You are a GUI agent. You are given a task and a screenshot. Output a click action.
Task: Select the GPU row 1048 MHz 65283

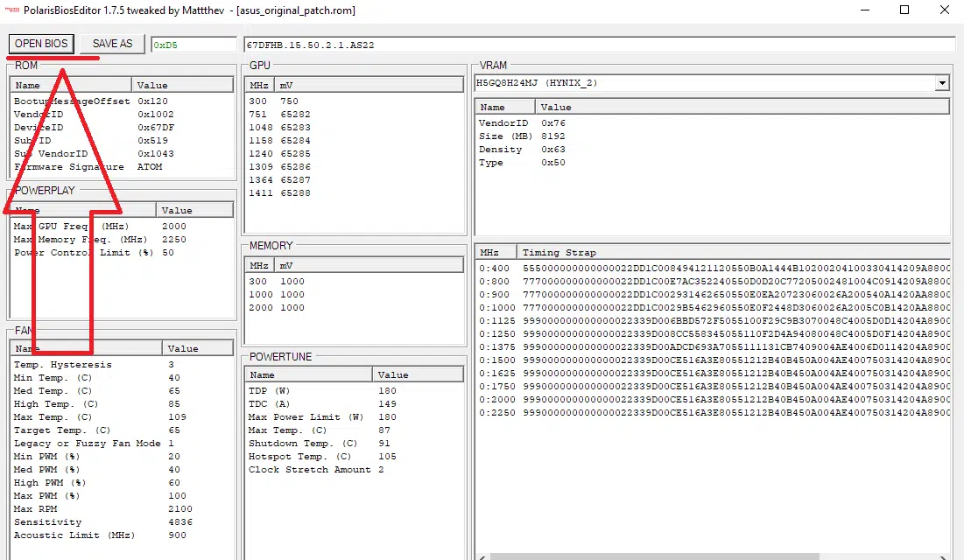pyautogui.click(x=354, y=127)
